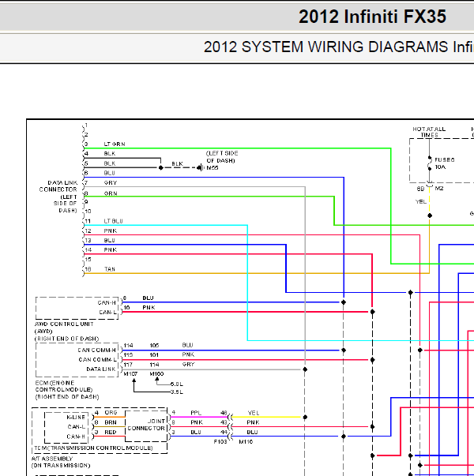Click 'CAN-L' inside the AWD control unit box
Viewport: 474px width, 476px height.
pos(108,312)
